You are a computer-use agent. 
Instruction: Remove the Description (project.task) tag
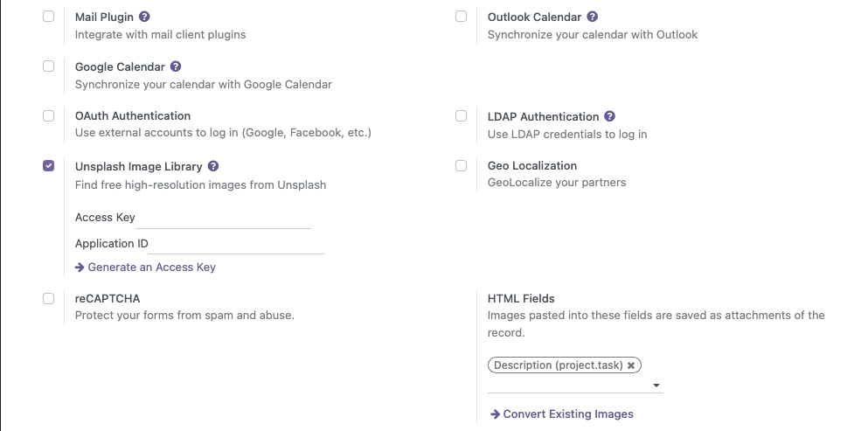click(631, 365)
